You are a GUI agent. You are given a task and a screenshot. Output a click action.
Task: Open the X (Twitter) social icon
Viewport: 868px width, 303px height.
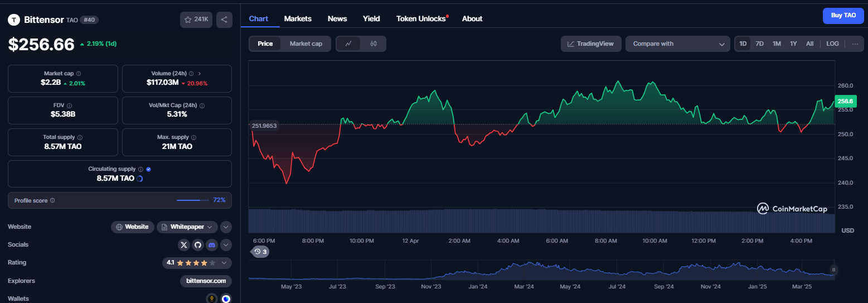pyautogui.click(x=184, y=244)
